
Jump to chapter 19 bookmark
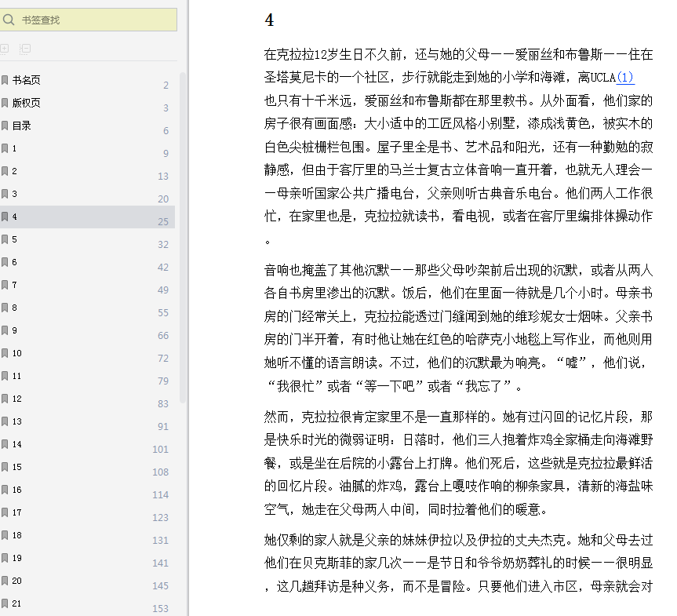(x=86, y=558)
